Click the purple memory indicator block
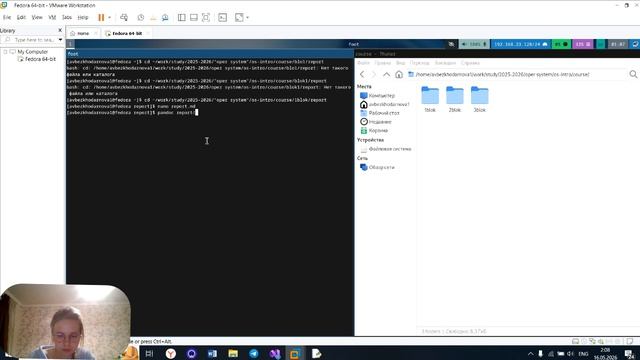The width and height of the screenshot is (640, 360). [x=583, y=44]
